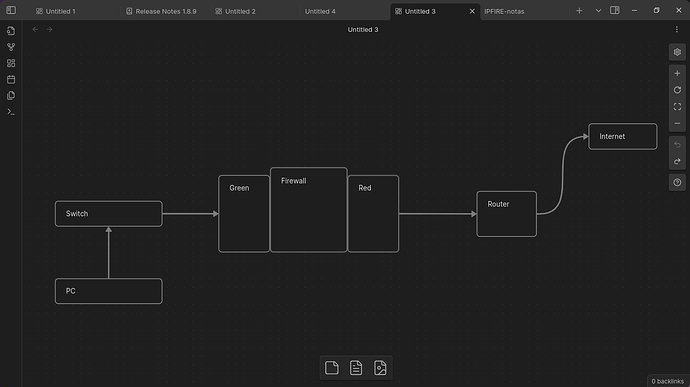This screenshot has height=387, width=690.
Task: Expand the tab list dropdown arrow
Action: (598, 11)
